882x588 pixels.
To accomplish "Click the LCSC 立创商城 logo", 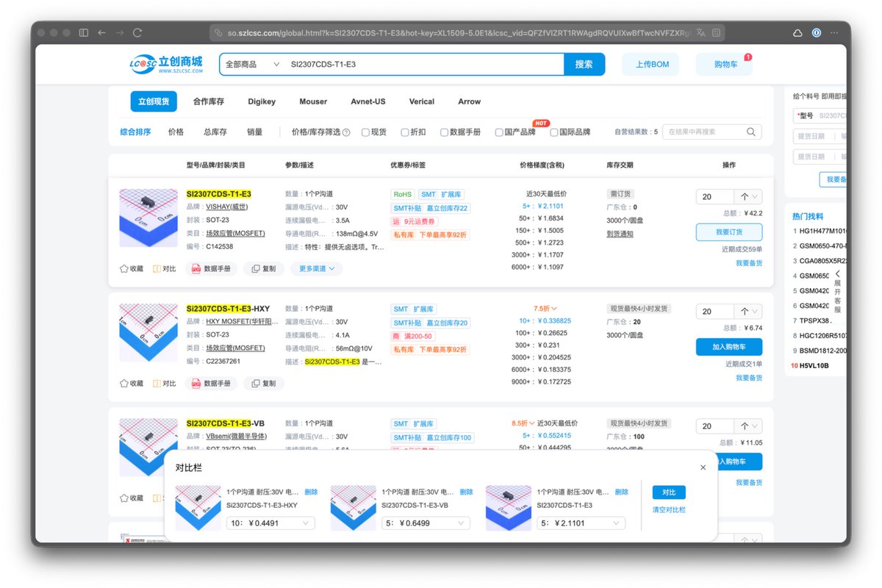I will (x=165, y=64).
